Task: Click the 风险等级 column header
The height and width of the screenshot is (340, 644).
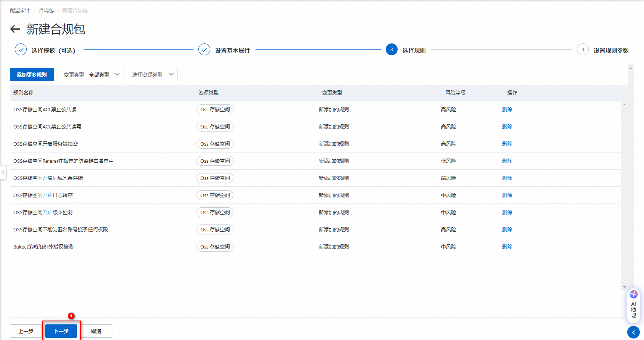Action: pyautogui.click(x=455, y=93)
